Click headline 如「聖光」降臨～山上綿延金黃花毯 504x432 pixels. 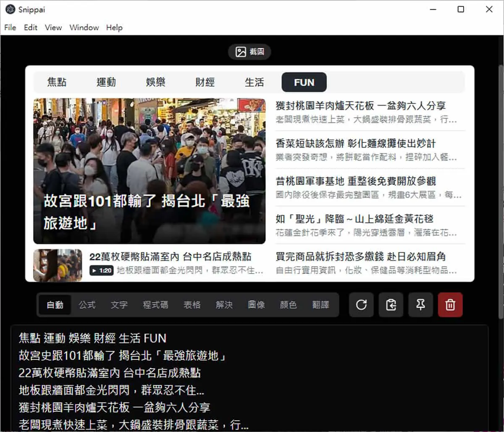tap(354, 219)
